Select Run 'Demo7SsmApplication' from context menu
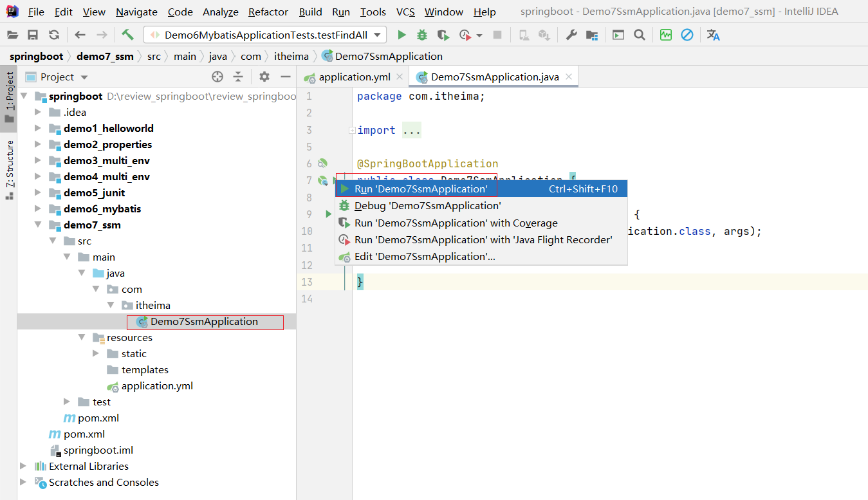The height and width of the screenshot is (500, 868). pyautogui.click(x=421, y=189)
